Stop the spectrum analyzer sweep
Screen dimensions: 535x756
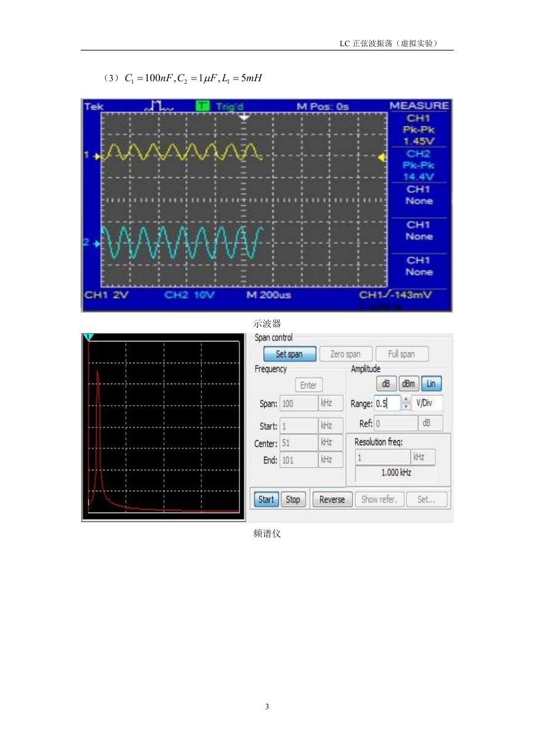(x=293, y=499)
